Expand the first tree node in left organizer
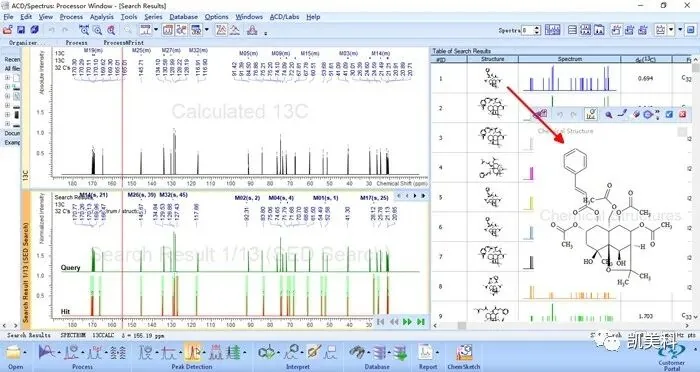The image size is (700, 372). (7, 78)
